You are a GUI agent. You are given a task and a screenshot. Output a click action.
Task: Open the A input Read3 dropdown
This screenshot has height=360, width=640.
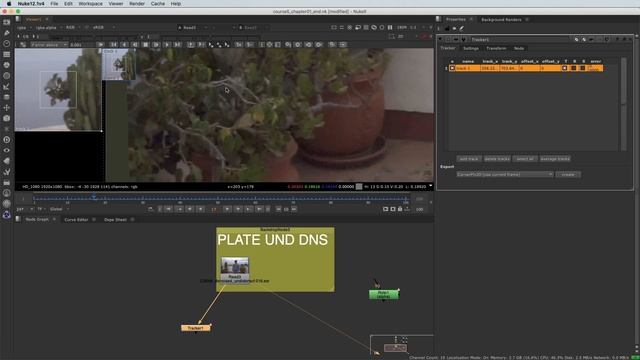pos(193,27)
